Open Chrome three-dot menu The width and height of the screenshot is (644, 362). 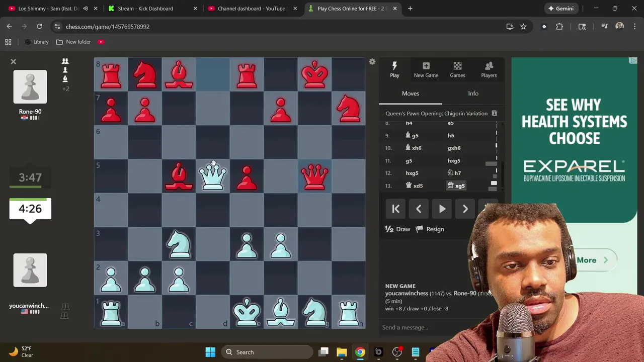[x=634, y=27]
